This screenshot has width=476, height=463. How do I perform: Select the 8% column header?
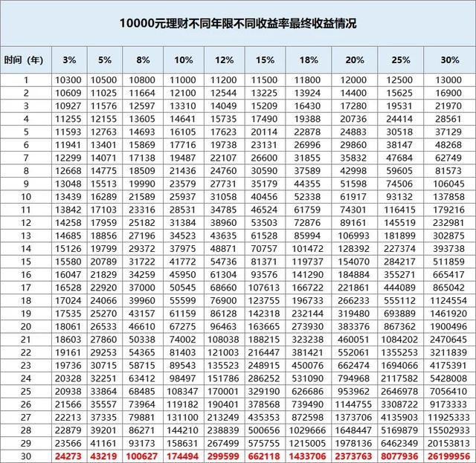point(143,60)
